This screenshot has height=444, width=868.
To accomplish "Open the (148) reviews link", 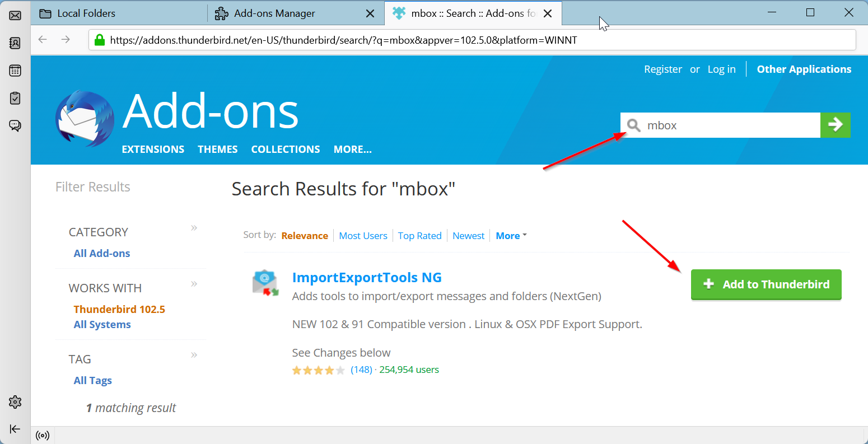I will (x=361, y=370).
